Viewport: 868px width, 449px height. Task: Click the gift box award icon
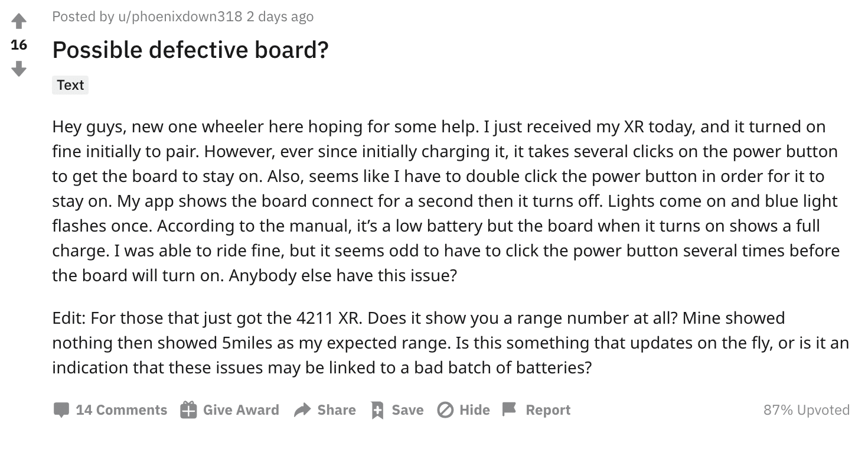click(x=188, y=410)
